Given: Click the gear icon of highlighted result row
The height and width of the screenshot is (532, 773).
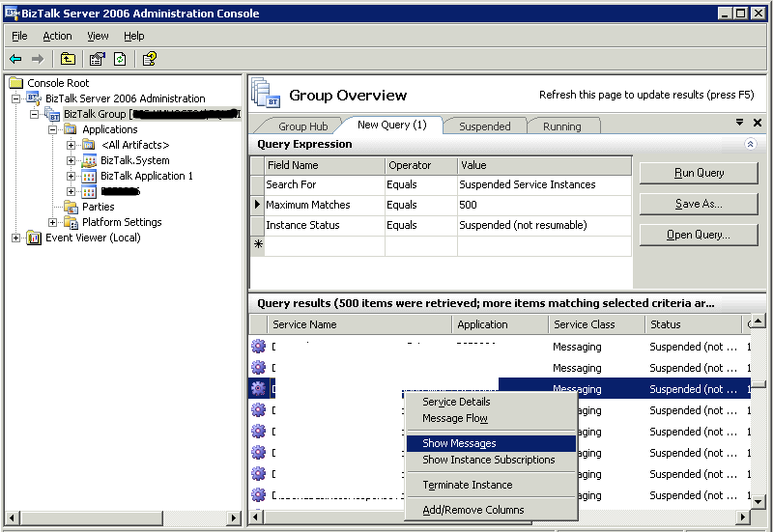Looking at the screenshot, I should pyautogui.click(x=258, y=389).
